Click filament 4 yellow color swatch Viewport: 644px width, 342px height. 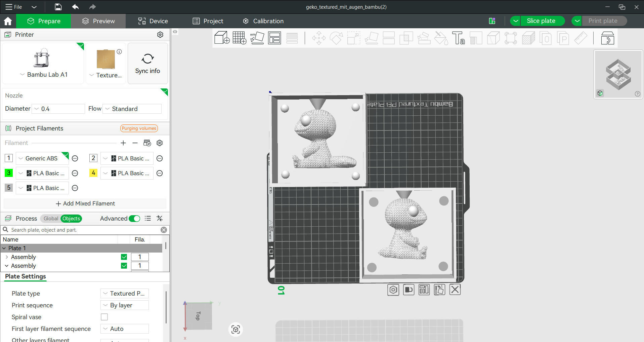[93, 173]
